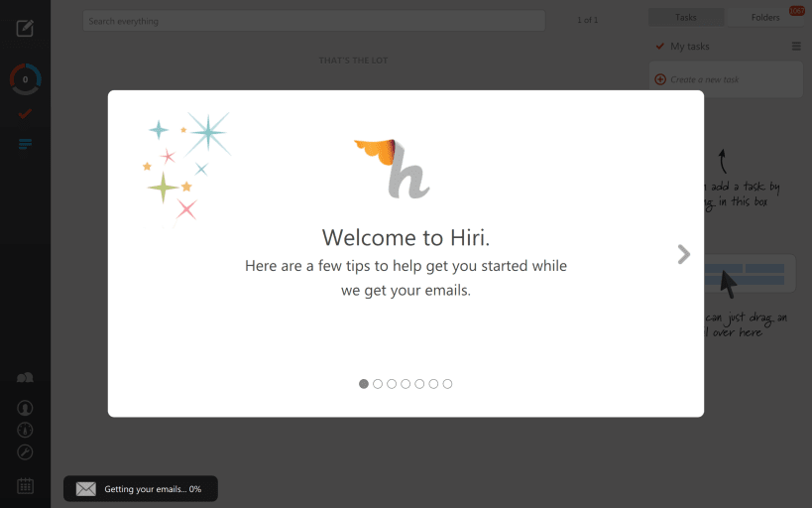Advance to next tip with right chevron
Screen dimensions: 812x508
pos(683,254)
